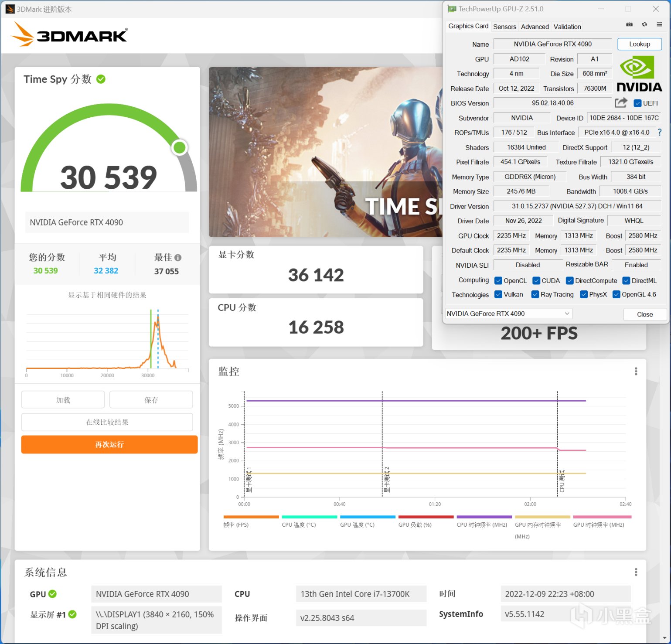Click the timestamp 2022-12-09 22:23 +08:00
Screen dimensions: 671x644
tap(565, 594)
